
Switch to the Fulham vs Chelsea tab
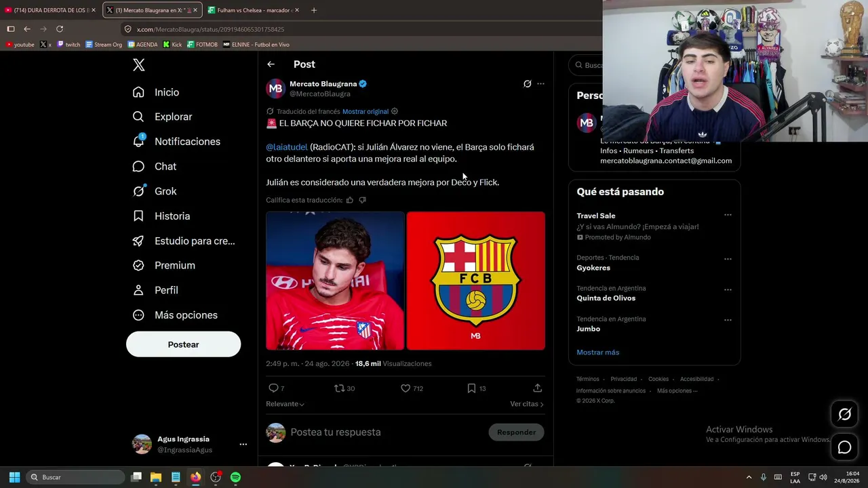254,10
